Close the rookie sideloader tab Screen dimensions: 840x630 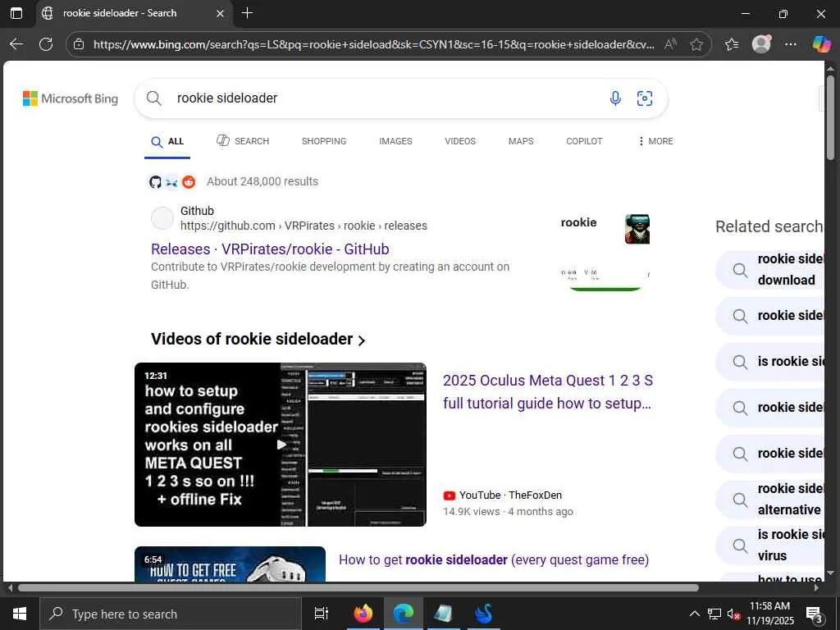click(220, 13)
